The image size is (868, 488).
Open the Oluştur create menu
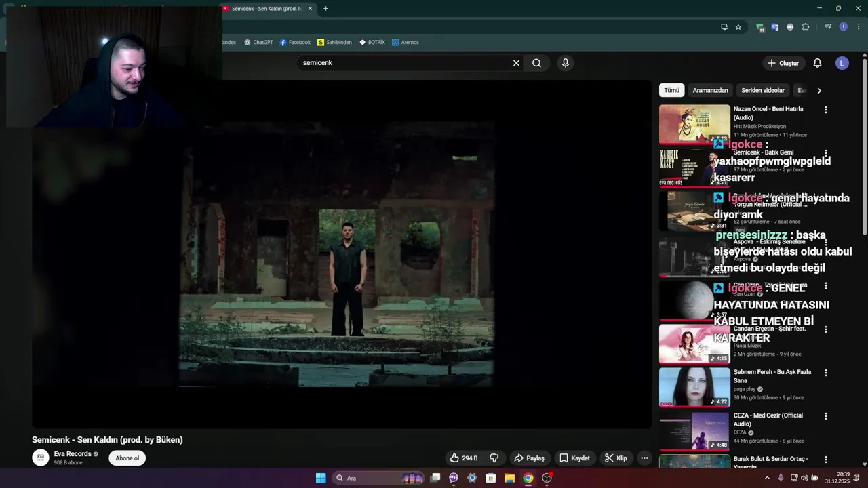(x=783, y=63)
